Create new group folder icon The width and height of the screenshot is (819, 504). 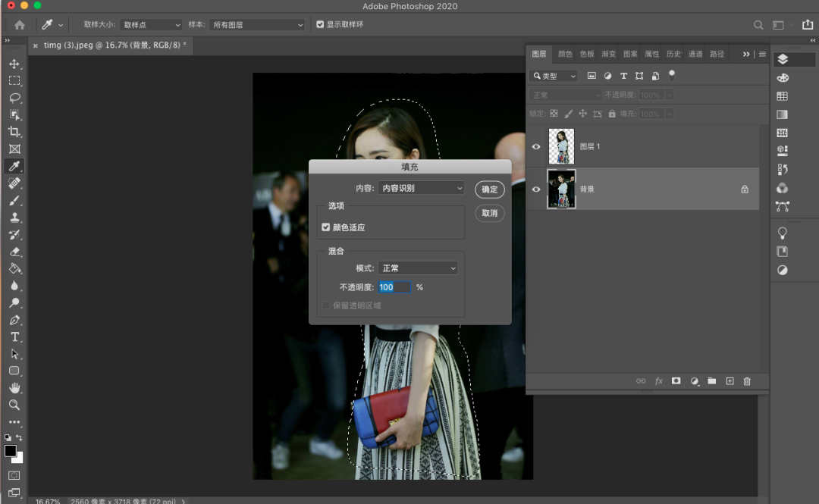(x=711, y=381)
